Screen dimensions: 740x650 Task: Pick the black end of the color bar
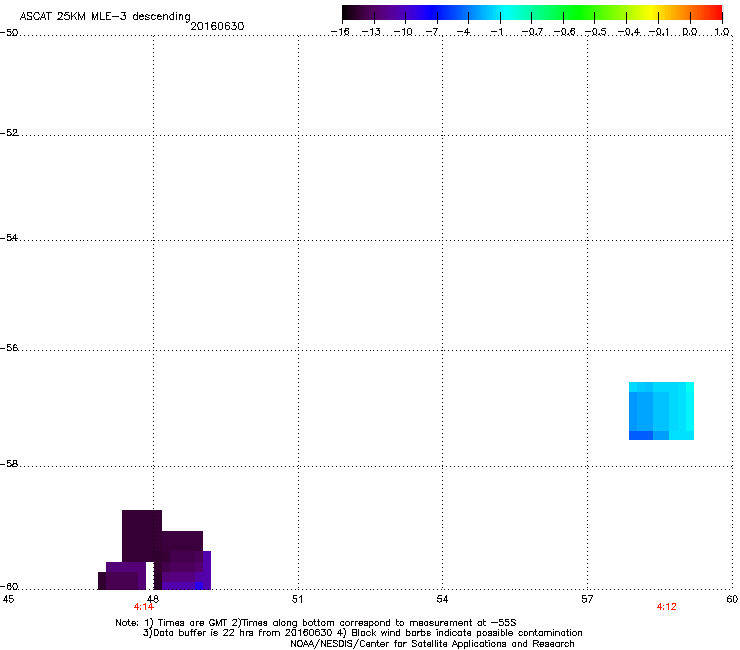(348, 13)
